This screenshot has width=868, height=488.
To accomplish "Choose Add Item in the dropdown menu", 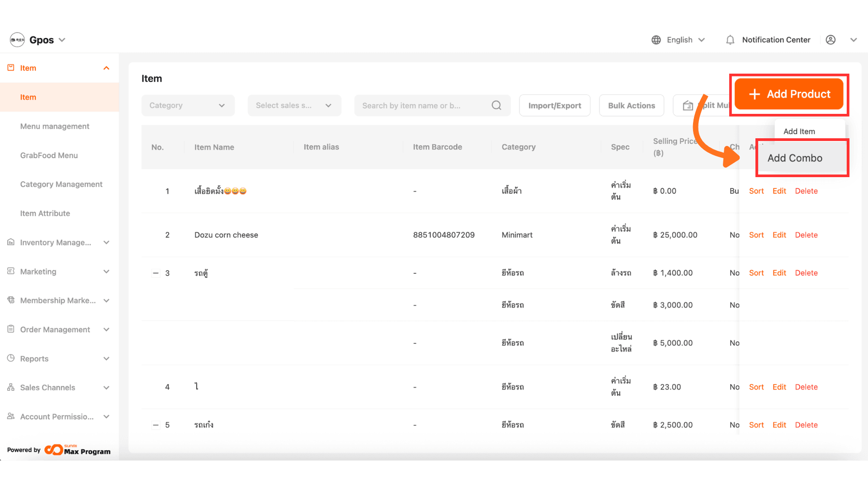I will (x=799, y=131).
